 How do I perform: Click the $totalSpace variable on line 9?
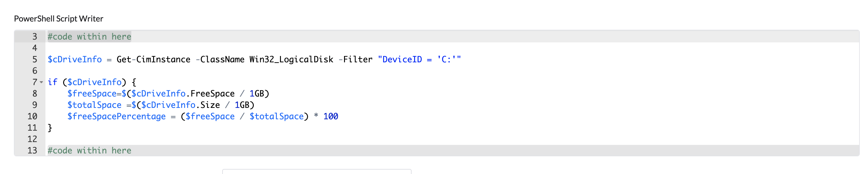click(x=94, y=105)
